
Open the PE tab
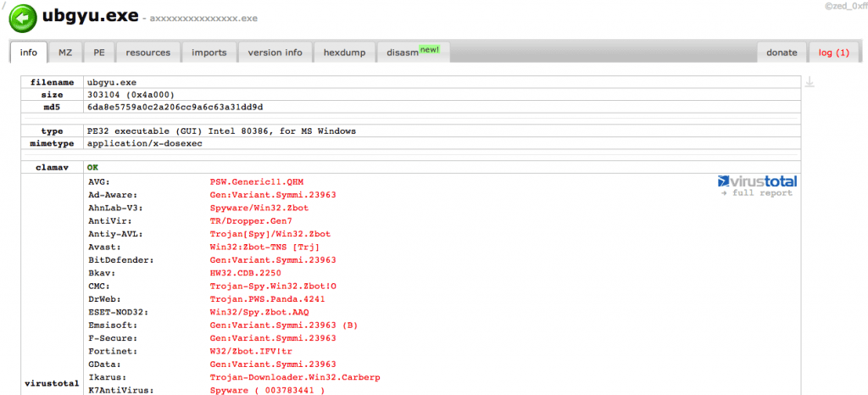(x=99, y=53)
